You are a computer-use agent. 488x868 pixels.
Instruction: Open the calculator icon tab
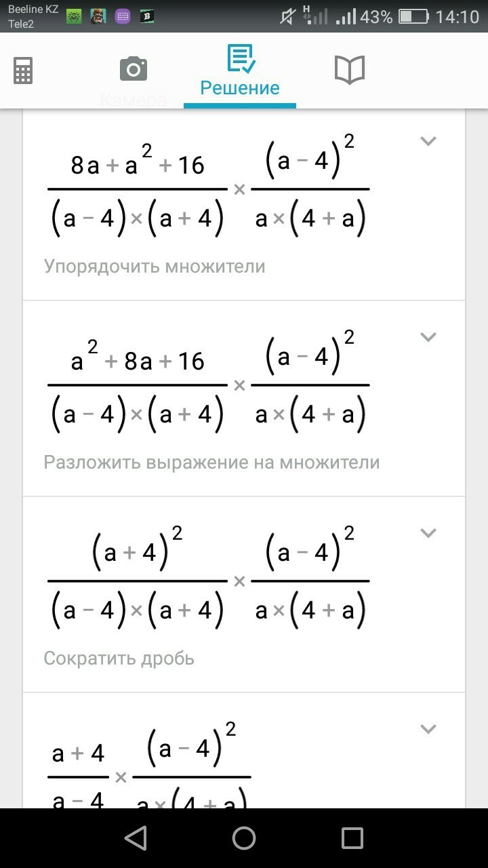click(23, 71)
